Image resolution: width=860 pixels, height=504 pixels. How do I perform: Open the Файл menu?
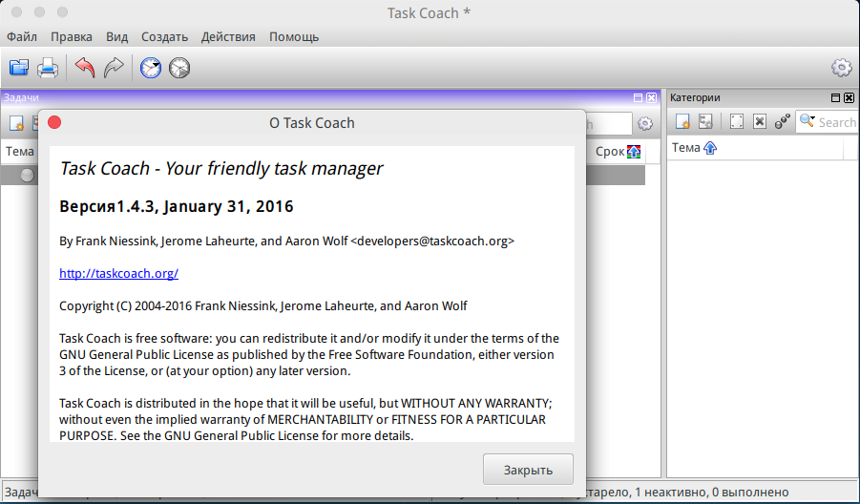(x=22, y=36)
